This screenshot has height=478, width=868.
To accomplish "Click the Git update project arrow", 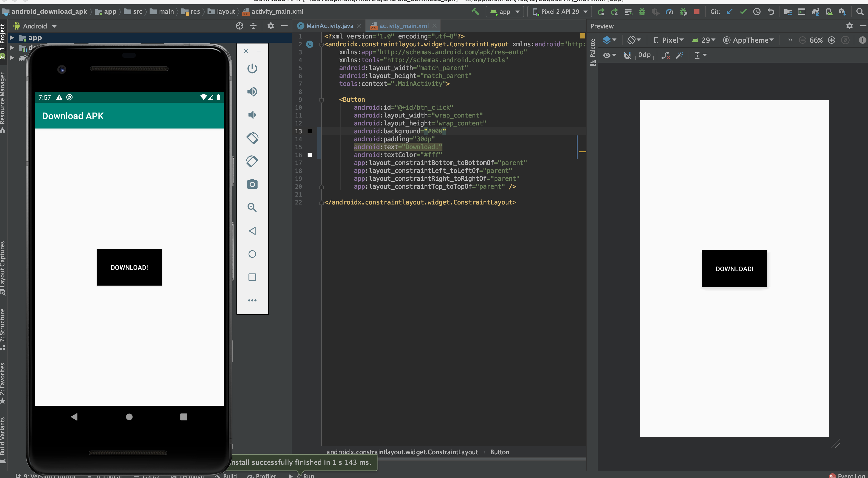I will [x=729, y=12].
